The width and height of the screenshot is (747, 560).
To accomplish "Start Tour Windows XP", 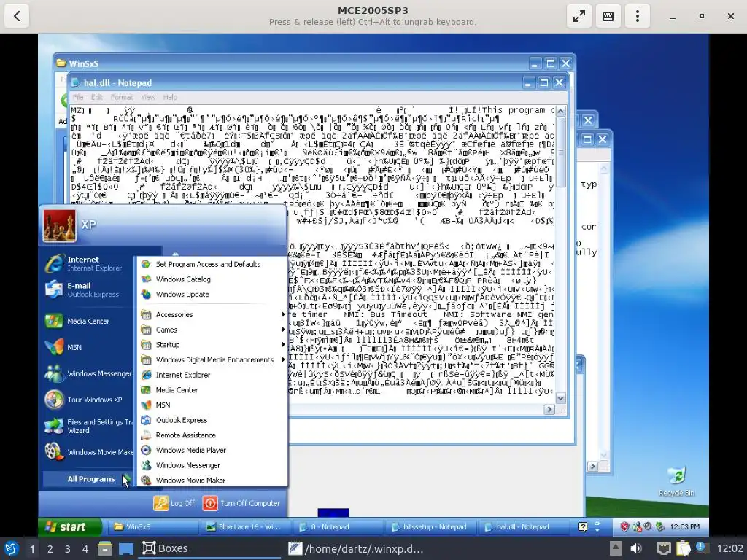I will coord(86,400).
